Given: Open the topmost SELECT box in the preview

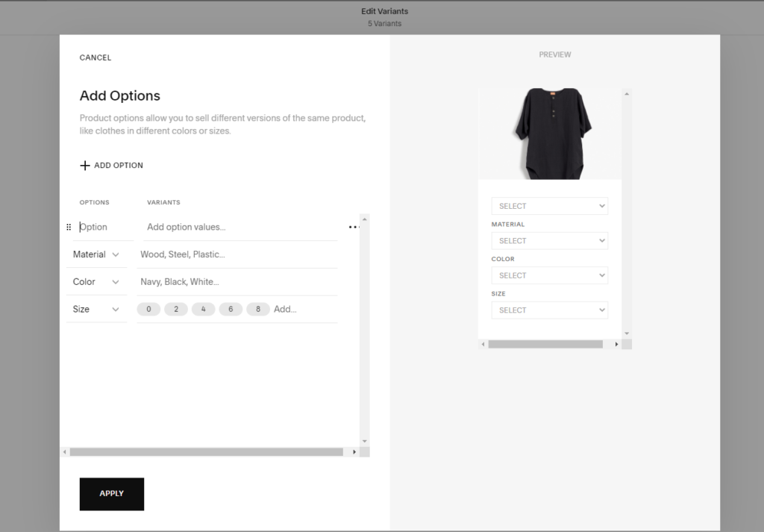Looking at the screenshot, I should point(549,205).
